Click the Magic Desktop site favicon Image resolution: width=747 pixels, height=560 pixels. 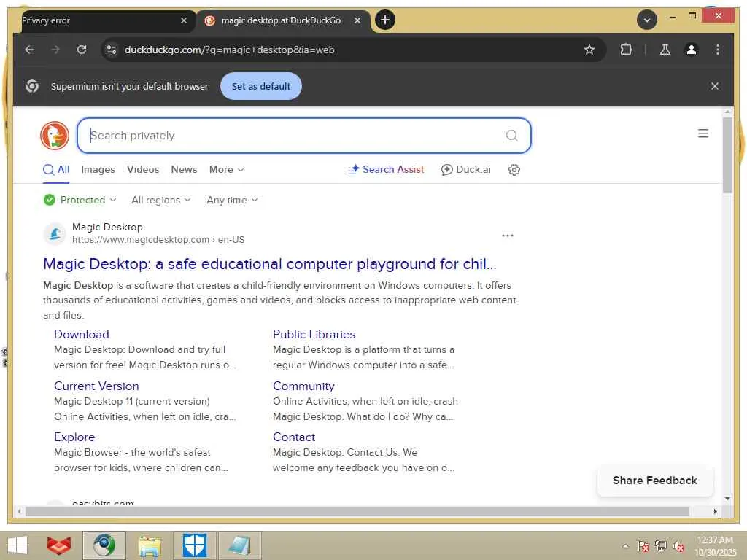pos(55,233)
